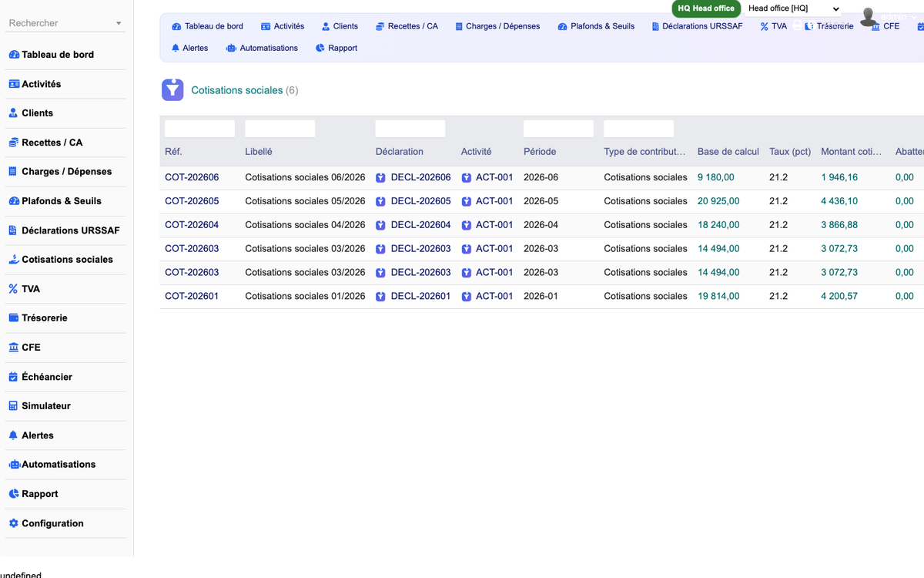Open Configuration in the sidebar
Image resolution: width=924 pixels, height=578 pixels.
point(52,523)
